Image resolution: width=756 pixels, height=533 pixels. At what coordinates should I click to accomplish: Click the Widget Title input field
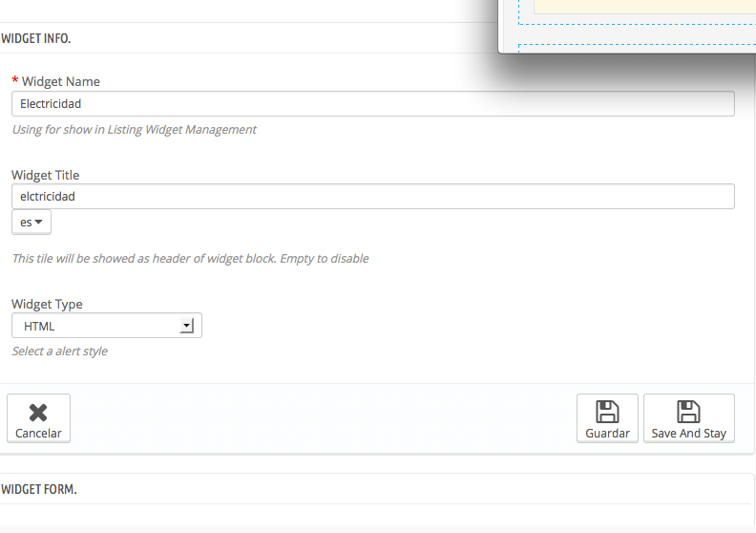click(x=372, y=197)
